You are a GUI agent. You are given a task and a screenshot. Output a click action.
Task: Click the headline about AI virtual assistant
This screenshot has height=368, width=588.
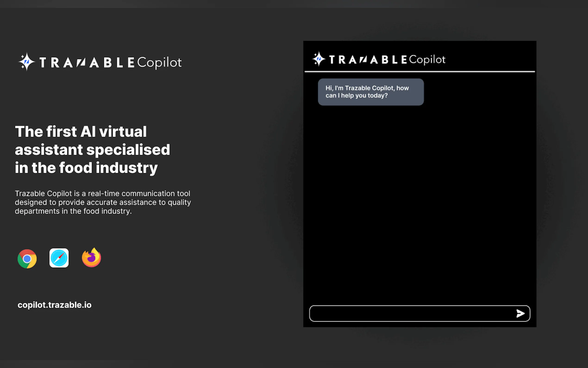pyautogui.click(x=93, y=149)
